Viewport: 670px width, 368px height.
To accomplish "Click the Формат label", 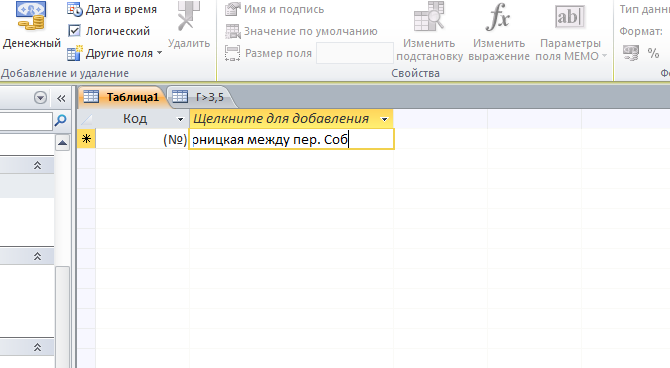I will click(x=641, y=31).
